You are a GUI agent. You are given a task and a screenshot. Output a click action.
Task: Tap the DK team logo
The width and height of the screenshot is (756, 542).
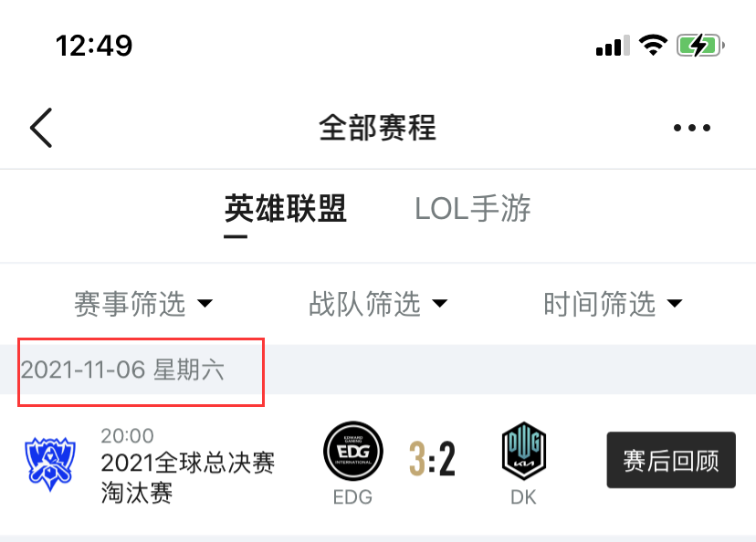[x=523, y=451]
